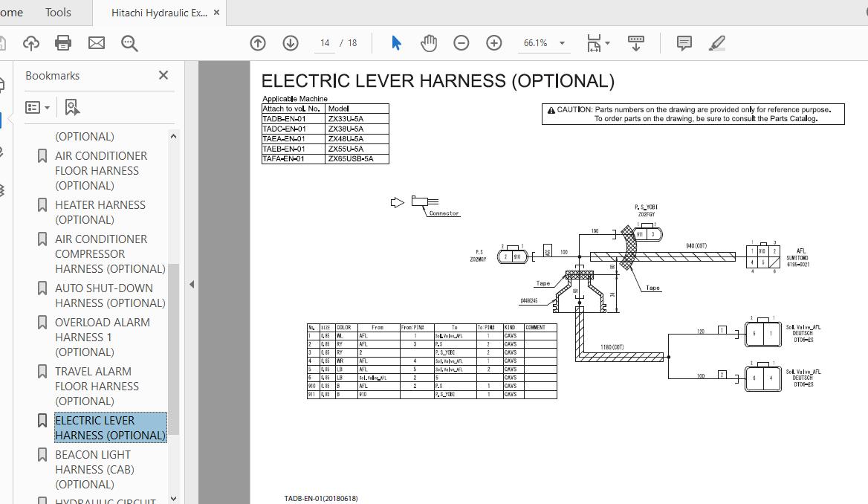
Task: Add a comment note icon
Action: (x=684, y=43)
